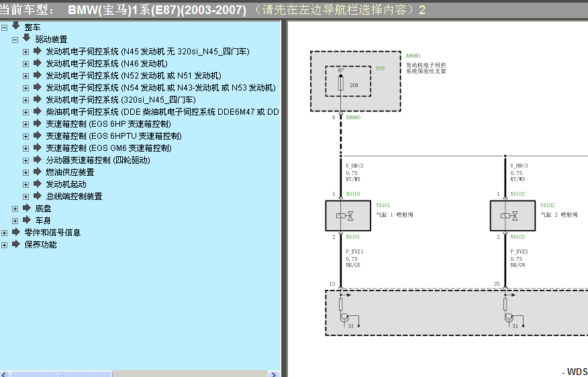Expand the 分动器变速箱控制 entry

pos(26,160)
